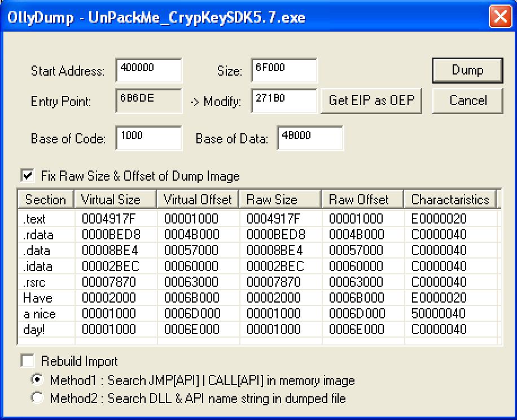This screenshot has height=420, width=517.
Task: Click Virtual Size 00001000 of day! row
Action: [x=109, y=329]
